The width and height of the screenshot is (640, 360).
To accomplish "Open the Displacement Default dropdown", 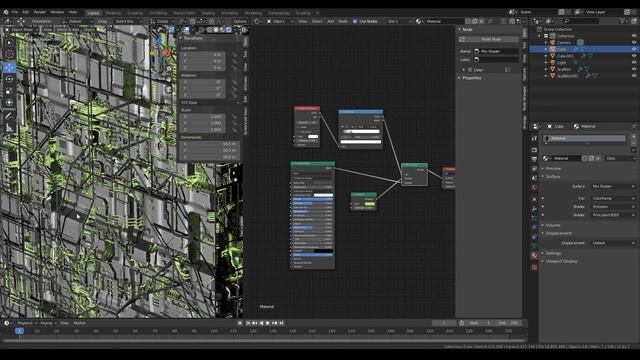I will pos(613,243).
